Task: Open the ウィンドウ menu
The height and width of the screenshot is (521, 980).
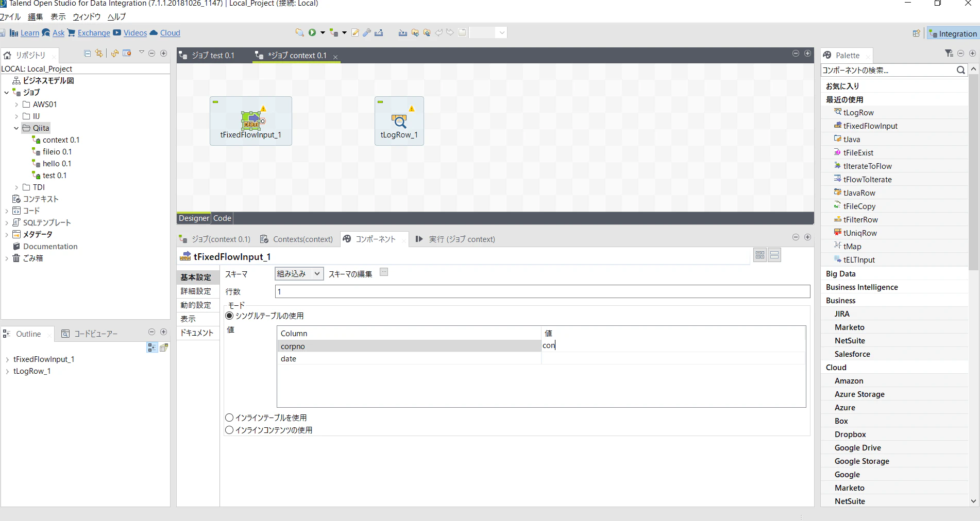Action: [x=87, y=16]
